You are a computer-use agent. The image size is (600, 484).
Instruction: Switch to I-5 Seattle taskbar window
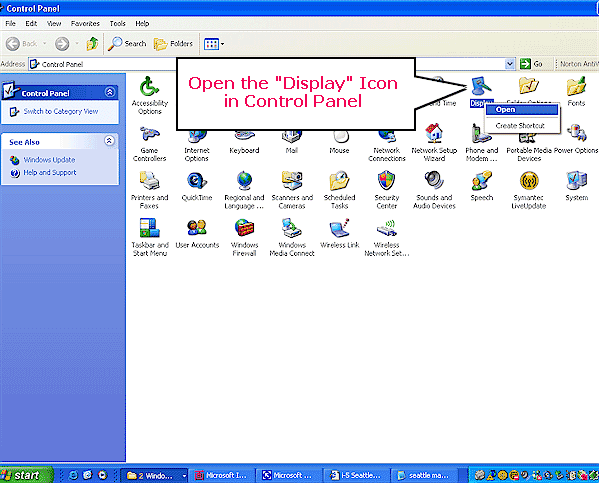tap(355, 476)
